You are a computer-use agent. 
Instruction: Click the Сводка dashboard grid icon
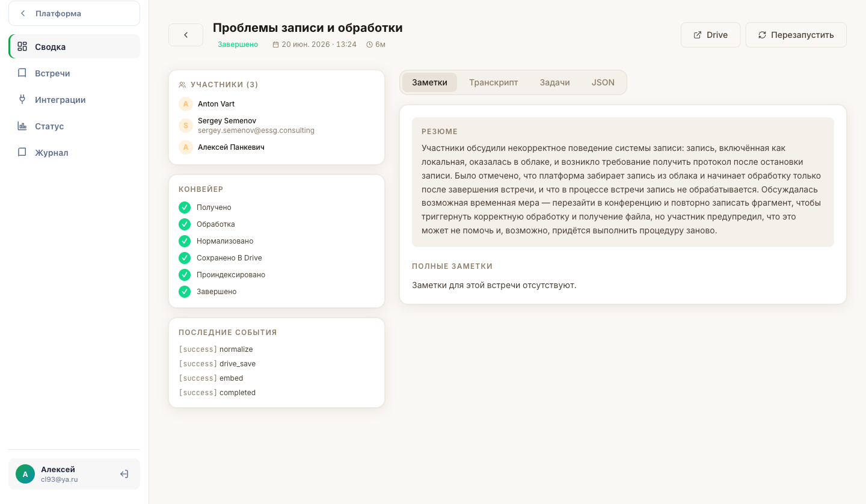tap(22, 46)
